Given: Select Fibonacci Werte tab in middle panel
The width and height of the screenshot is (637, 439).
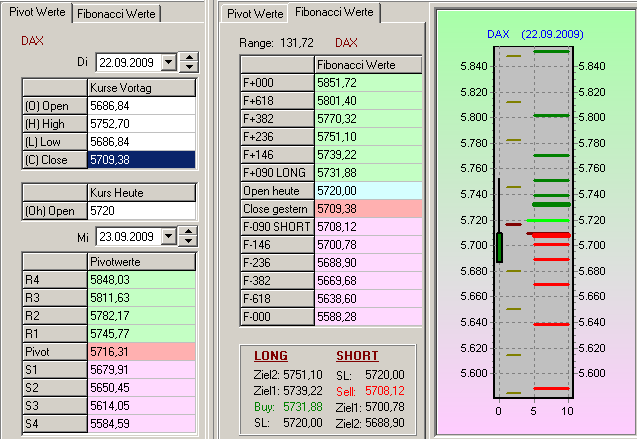Looking at the screenshot, I should 334,12.
